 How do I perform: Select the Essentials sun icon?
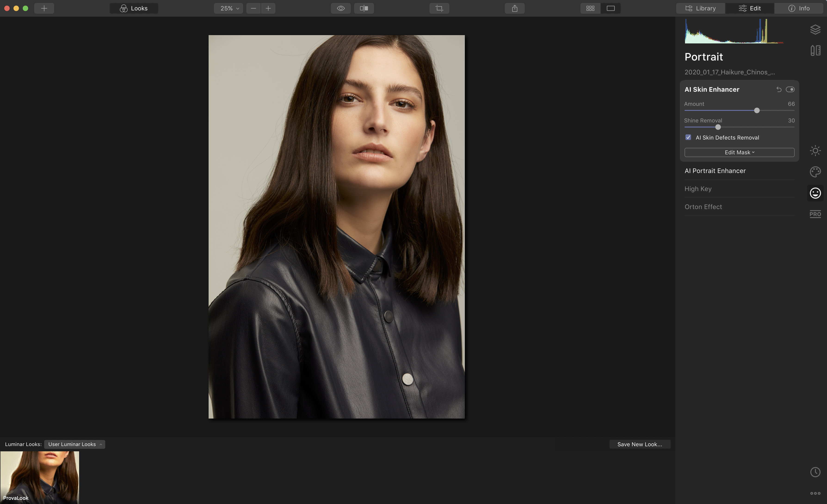point(815,151)
